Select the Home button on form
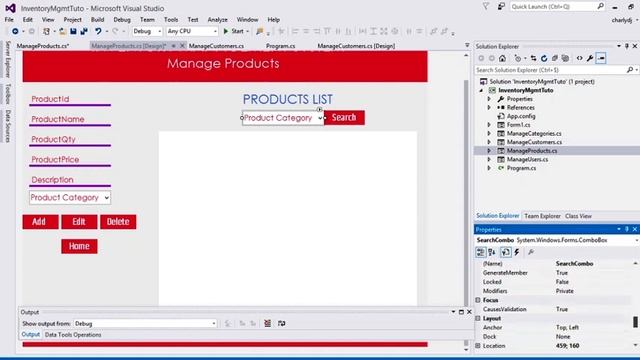 [x=79, y=246]
